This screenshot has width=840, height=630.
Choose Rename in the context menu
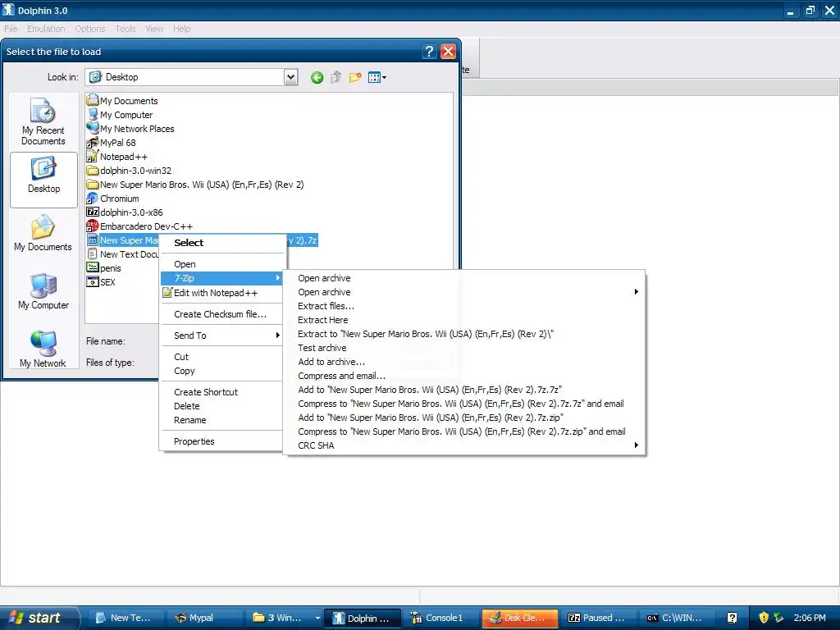coord(221,420)
